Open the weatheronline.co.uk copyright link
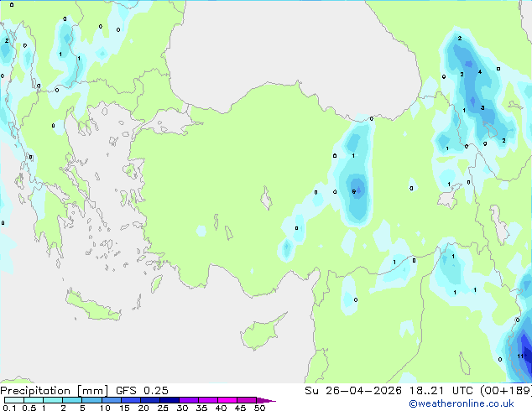Image resolution: width=532 pixels, height=411 pixels. coord(461,403)
